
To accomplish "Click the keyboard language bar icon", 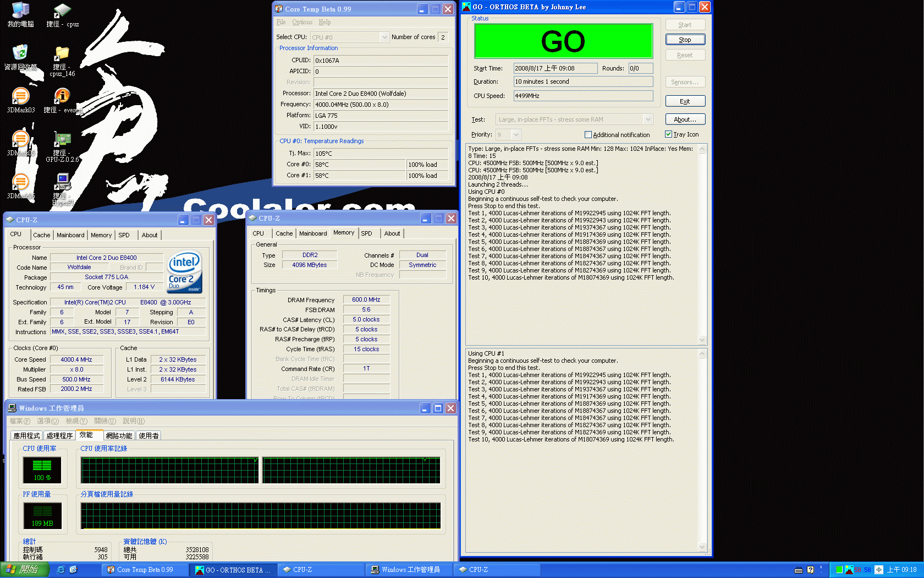I will [x=799, y=570].
